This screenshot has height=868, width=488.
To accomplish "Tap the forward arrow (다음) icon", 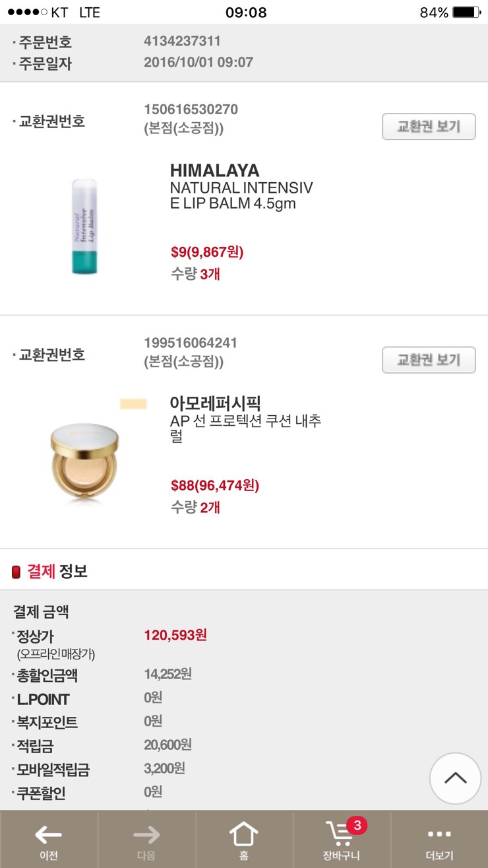I will (146, 835).
